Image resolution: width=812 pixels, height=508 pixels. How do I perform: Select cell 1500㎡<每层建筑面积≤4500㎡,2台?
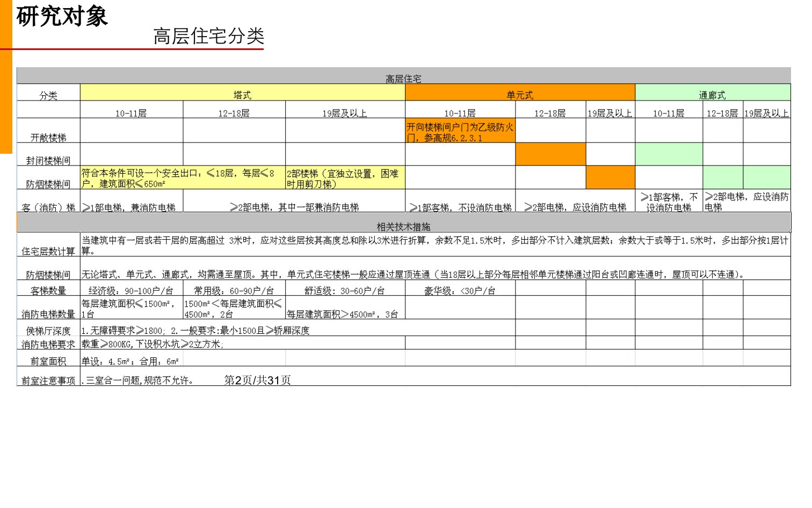point(234,308)
